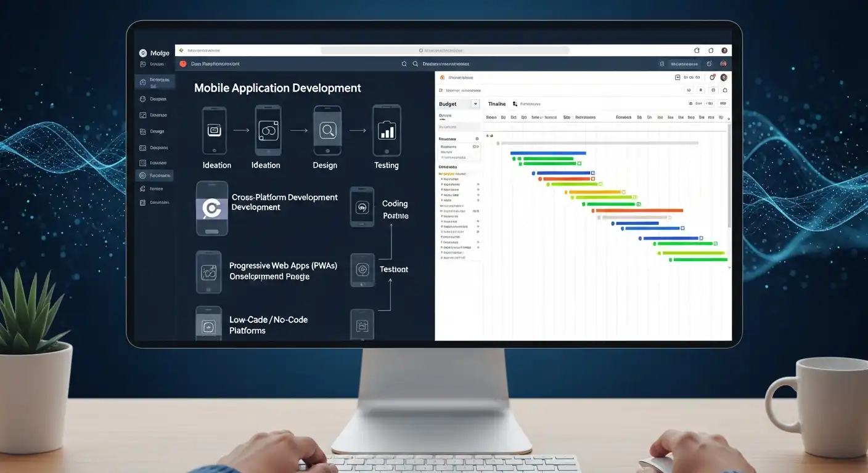This screenshot has width=868, height=473.
Task: Click the Low-Code / No-Code Platforms icon
Action: 208,325
